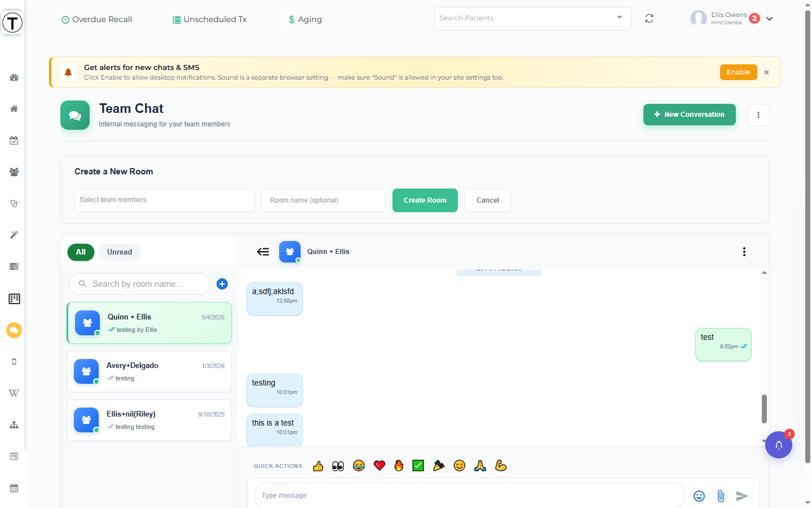
Task: Send the eyes emoji quick action
Action: coord(338,466)
